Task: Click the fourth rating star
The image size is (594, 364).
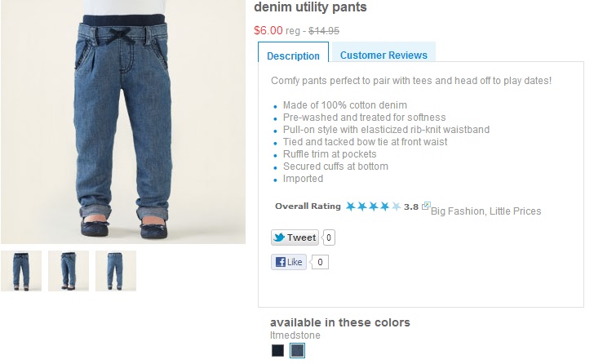Action: point(385,206)
